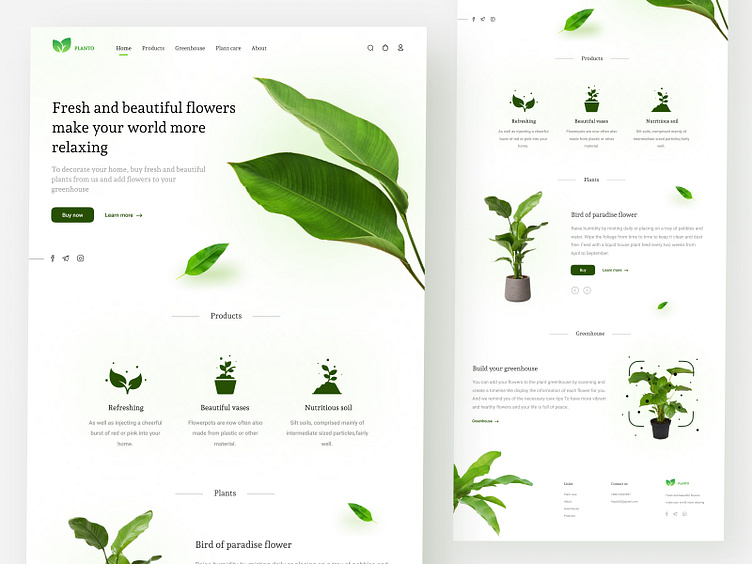Screen dimensions: 752x564
Task: Select the Beautiful vases pot icon in main page
Action: tap(225, 376)
